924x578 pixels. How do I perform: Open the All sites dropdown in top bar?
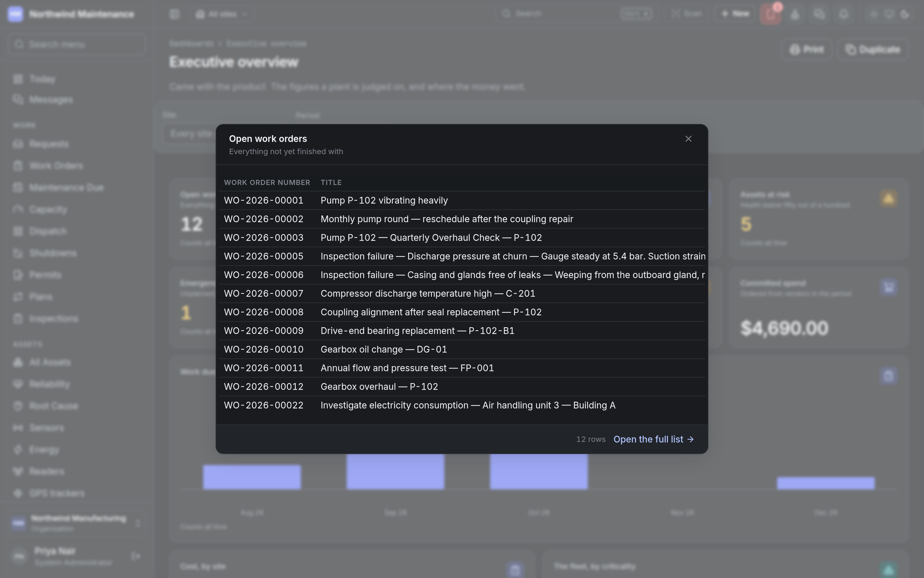[x=221, y=14]
